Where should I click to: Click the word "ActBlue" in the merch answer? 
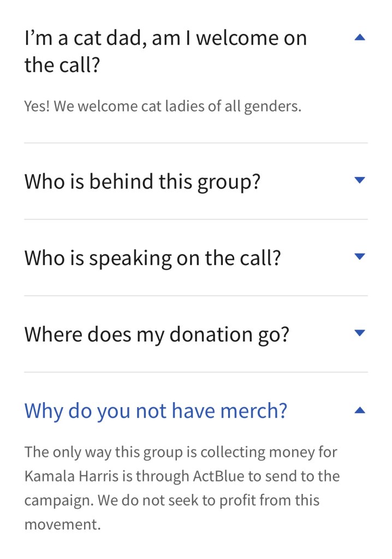[x=218, y=476]
